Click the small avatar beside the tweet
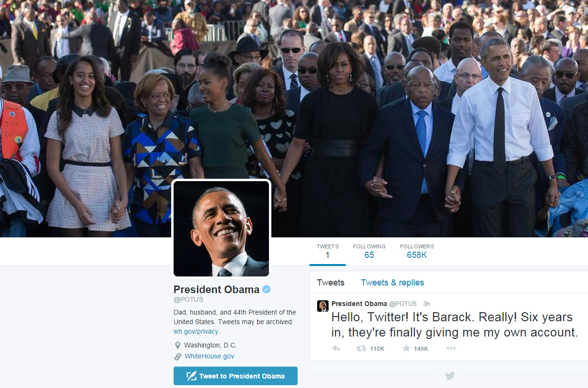 click(323, 306)
